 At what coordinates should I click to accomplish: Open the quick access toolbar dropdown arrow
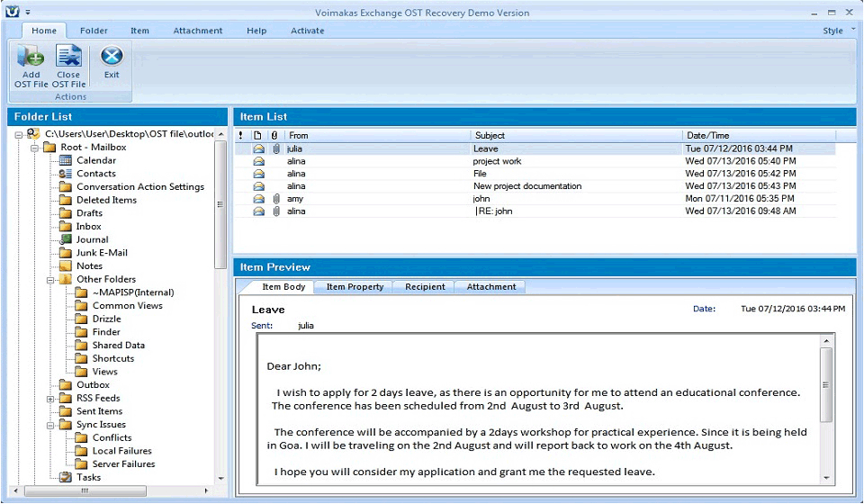click(28, 12)
